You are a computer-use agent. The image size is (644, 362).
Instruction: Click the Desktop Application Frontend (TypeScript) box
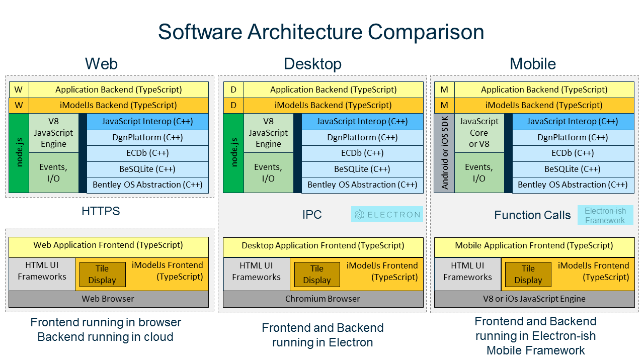click(x=323, y=246)
